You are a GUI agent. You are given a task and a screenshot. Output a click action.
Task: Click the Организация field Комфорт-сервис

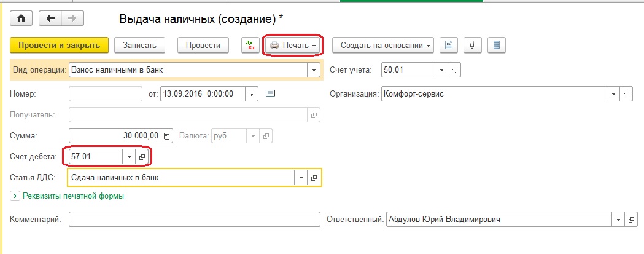click(494, 94)
